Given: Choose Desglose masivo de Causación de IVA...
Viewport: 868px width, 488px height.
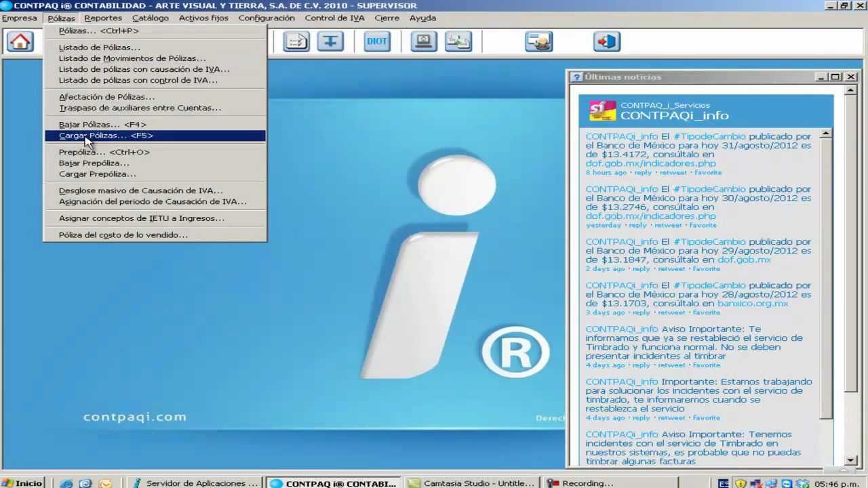Looking at the screenshot, I should click(x=155, y=191).
